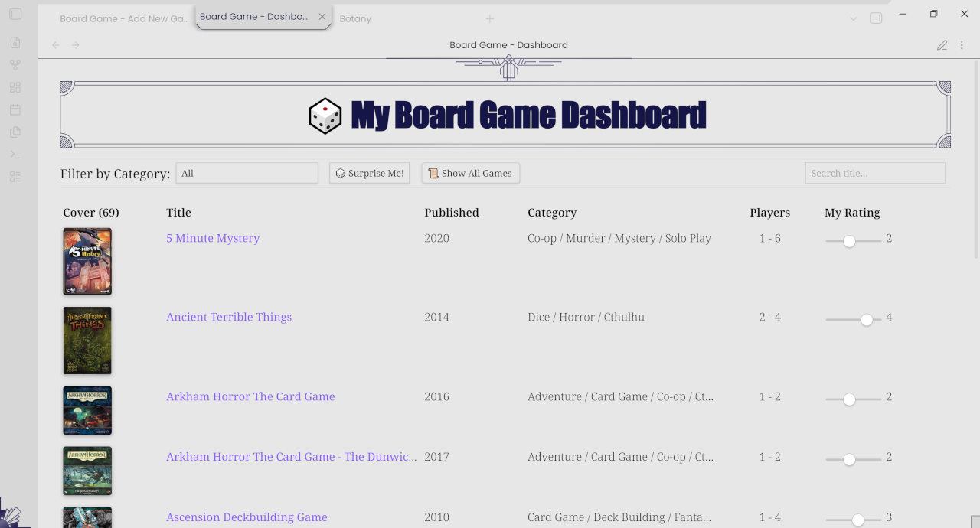Navigate back using the left arrow
This screenshot has width=980, height=528.
click(x=55, y=45)
